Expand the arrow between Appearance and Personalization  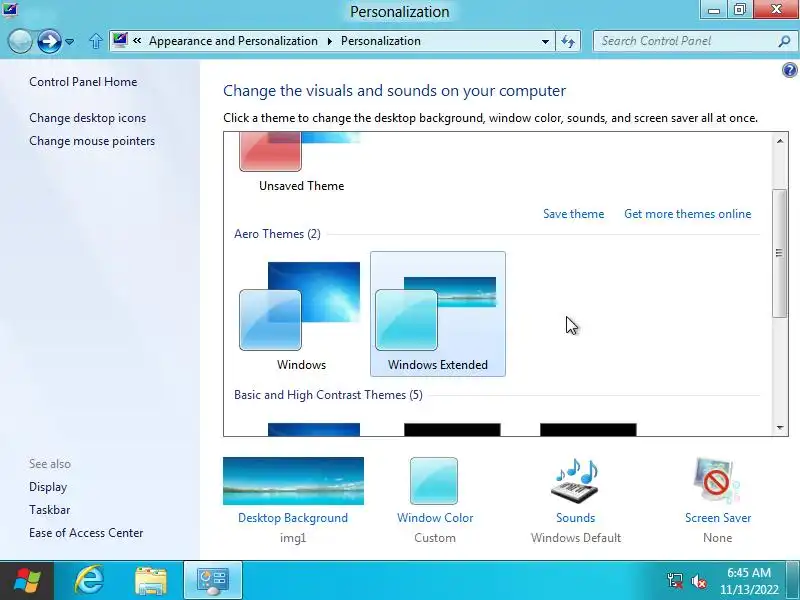click(x=330, y=41)
